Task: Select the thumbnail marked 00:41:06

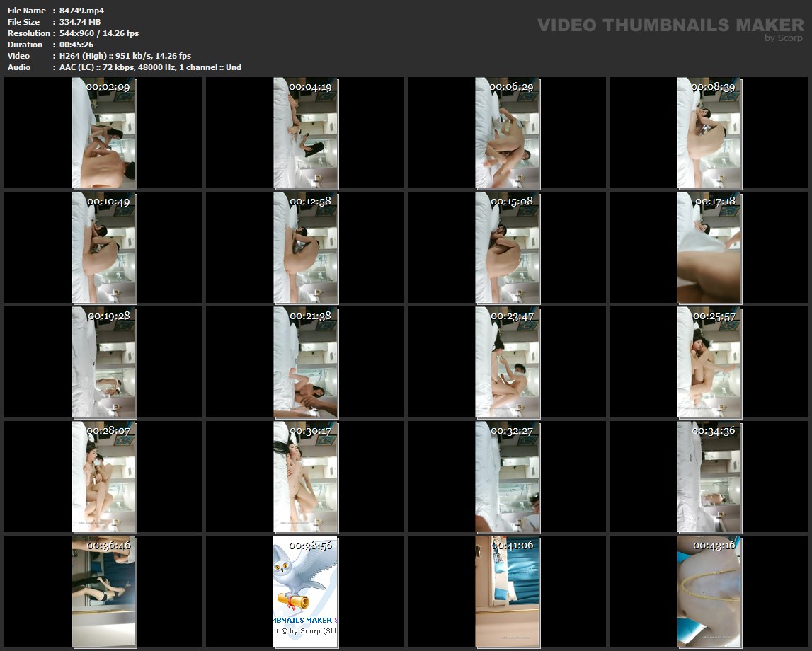Action: click(x=507, y=592)
